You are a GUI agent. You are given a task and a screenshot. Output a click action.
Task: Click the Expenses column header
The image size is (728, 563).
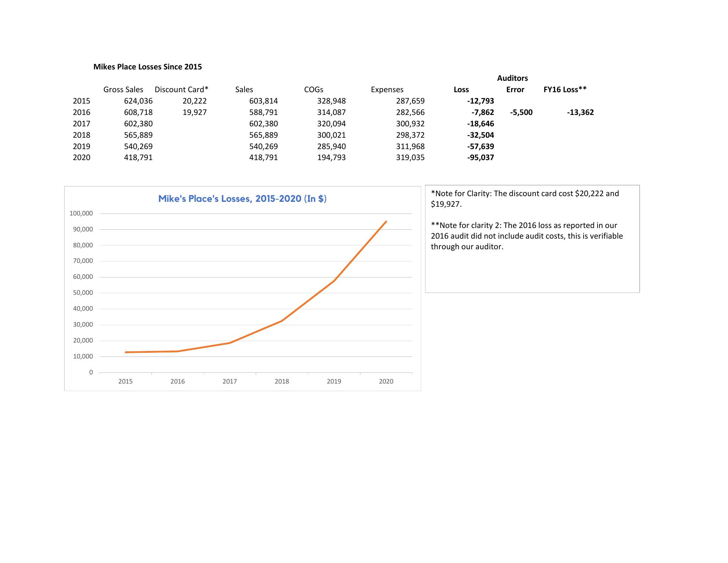pos(387,90)
